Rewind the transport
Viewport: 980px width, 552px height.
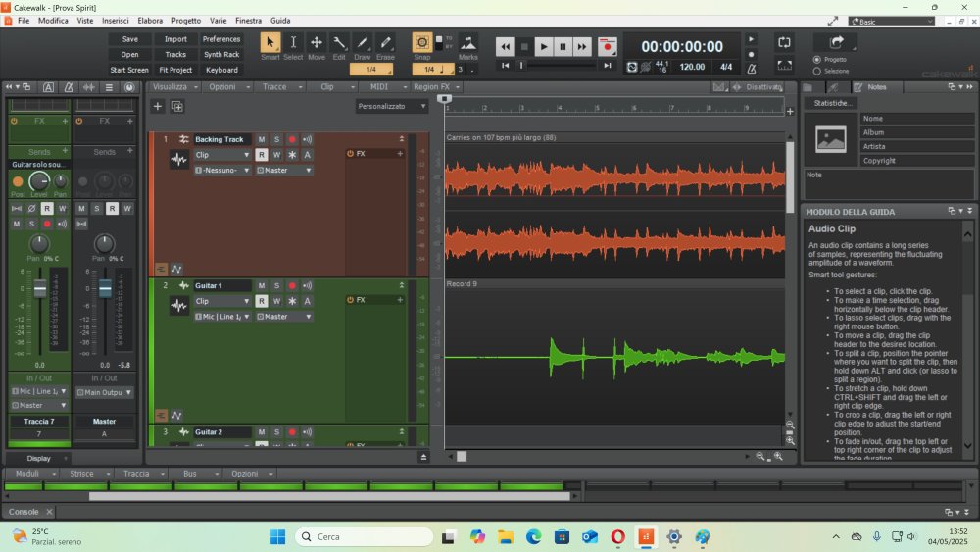tap(505, 46)
